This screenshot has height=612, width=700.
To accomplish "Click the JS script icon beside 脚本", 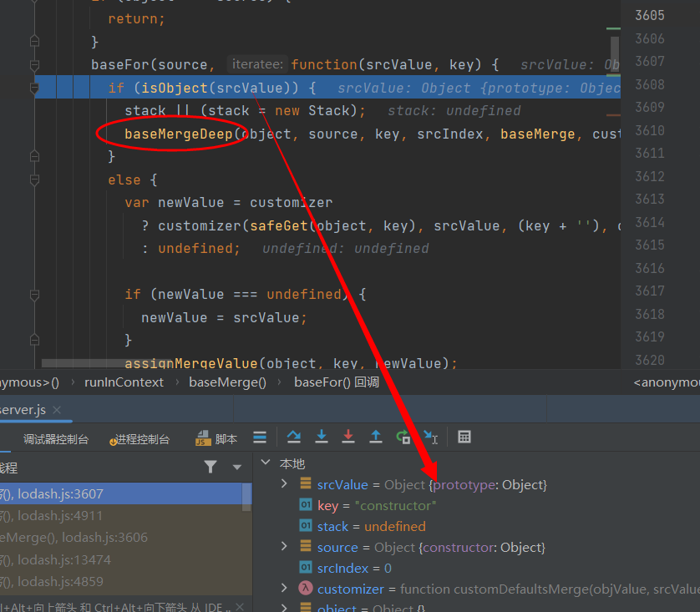I will point(203,438).
